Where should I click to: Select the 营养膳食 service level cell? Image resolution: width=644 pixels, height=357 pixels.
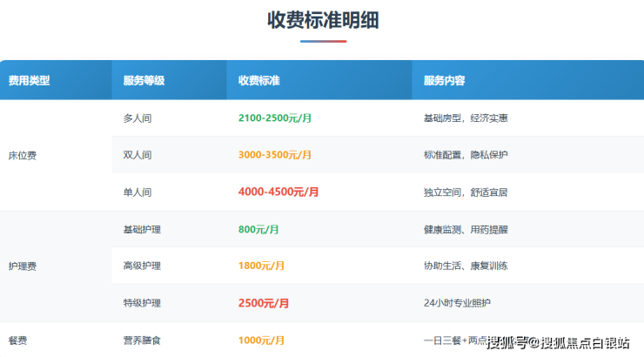(143, 340)
